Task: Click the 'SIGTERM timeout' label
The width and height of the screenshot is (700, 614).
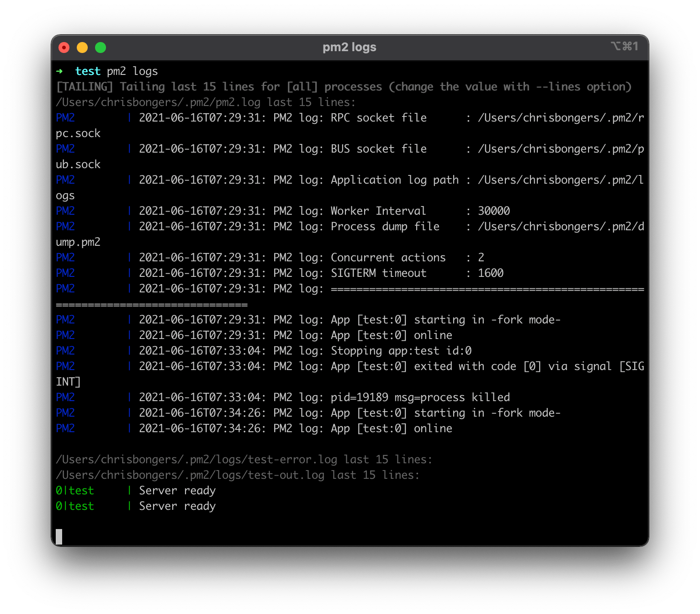Action: tap(378, 273)
